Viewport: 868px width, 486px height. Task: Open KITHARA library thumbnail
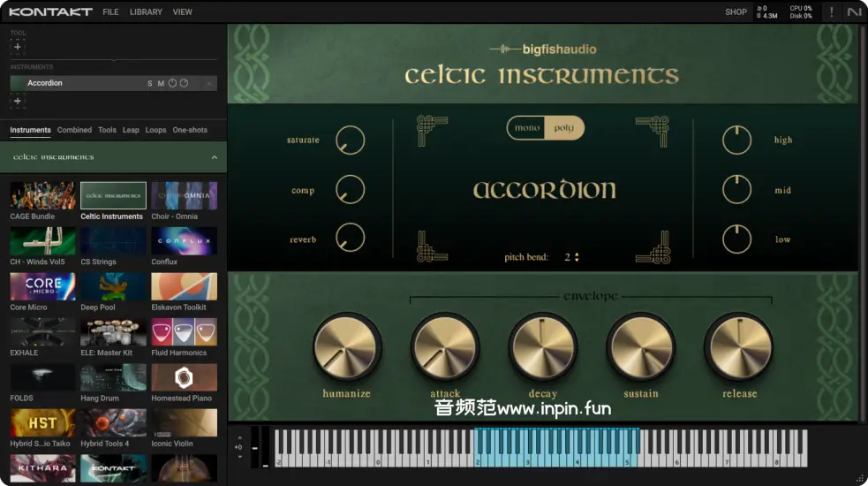pos(42,468)
